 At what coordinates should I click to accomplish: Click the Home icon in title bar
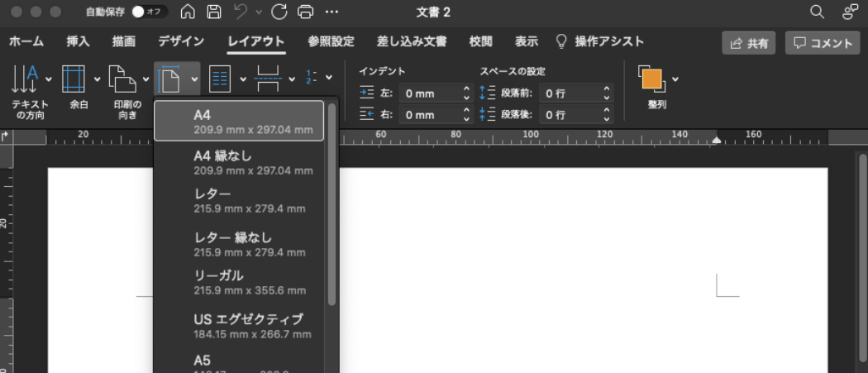click(x=188, y=12)
